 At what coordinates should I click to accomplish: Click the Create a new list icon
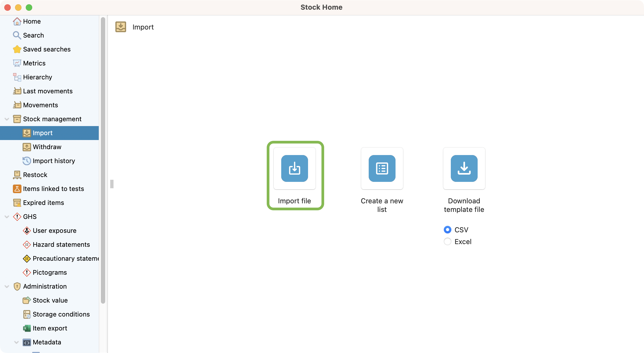[382, 168]
